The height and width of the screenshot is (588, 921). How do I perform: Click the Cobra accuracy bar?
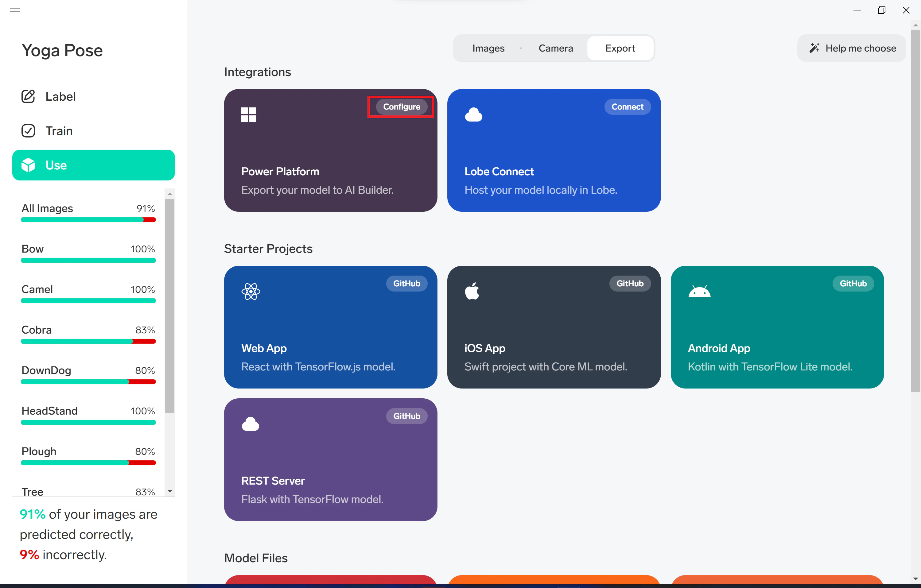point(88,341)
